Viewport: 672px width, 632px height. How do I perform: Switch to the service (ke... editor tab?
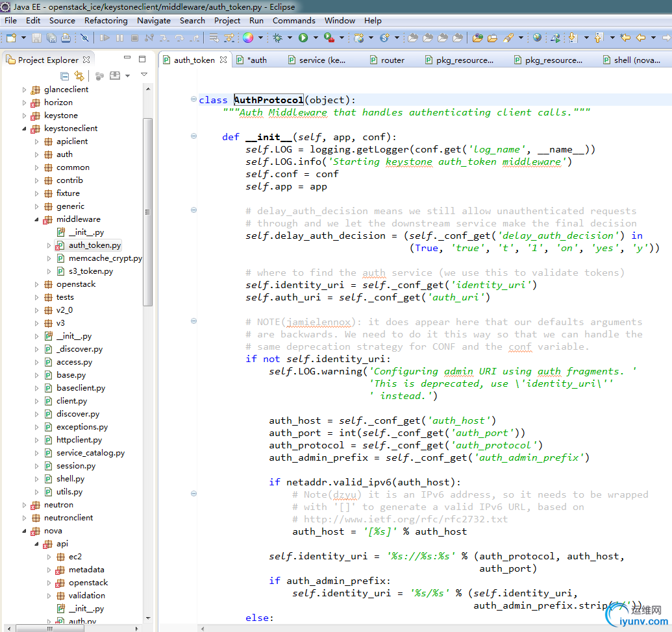[x=317, y=60]
